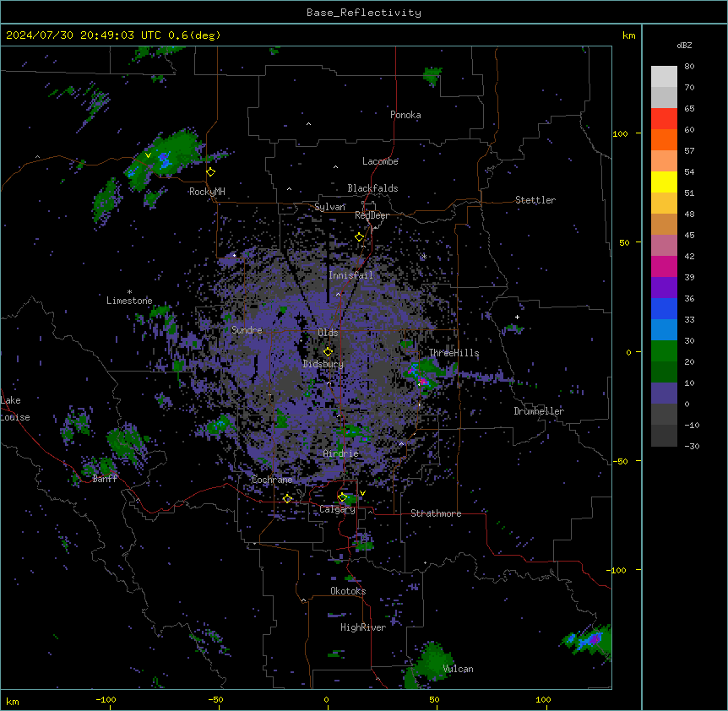Click the Innisfail city label
The image size is (728, 711).
click(x=350, y=275)
